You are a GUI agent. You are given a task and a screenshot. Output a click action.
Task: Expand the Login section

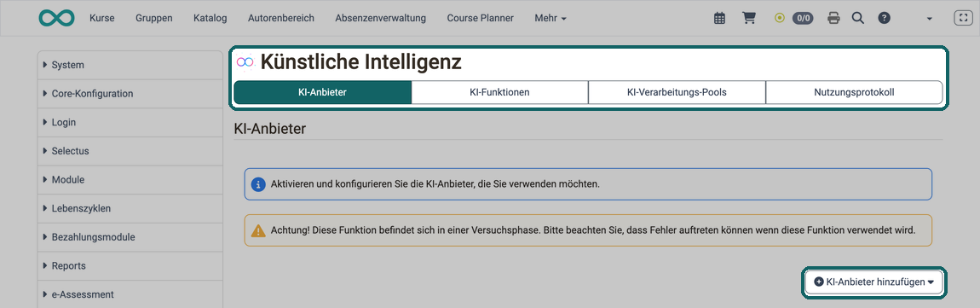(x=130, y=122)
